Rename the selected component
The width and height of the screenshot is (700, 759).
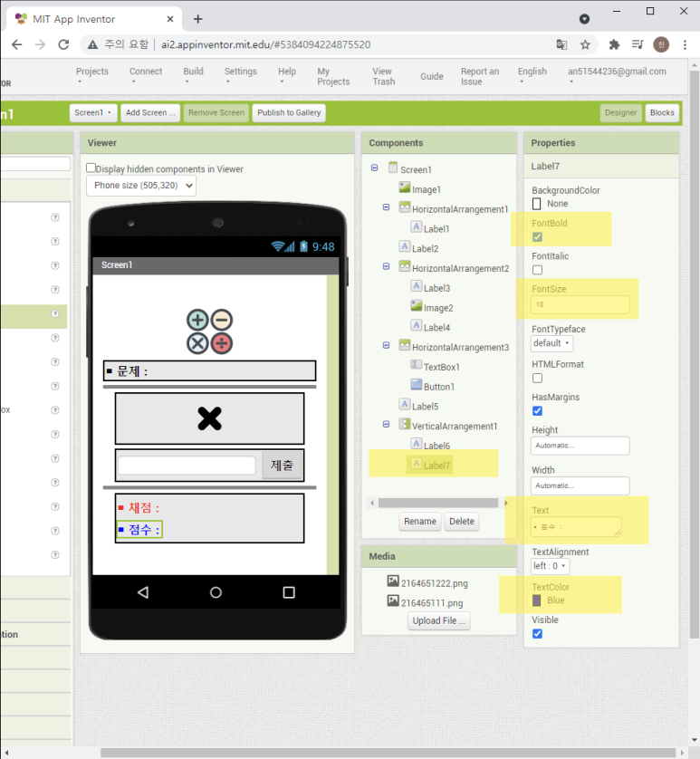419,522
